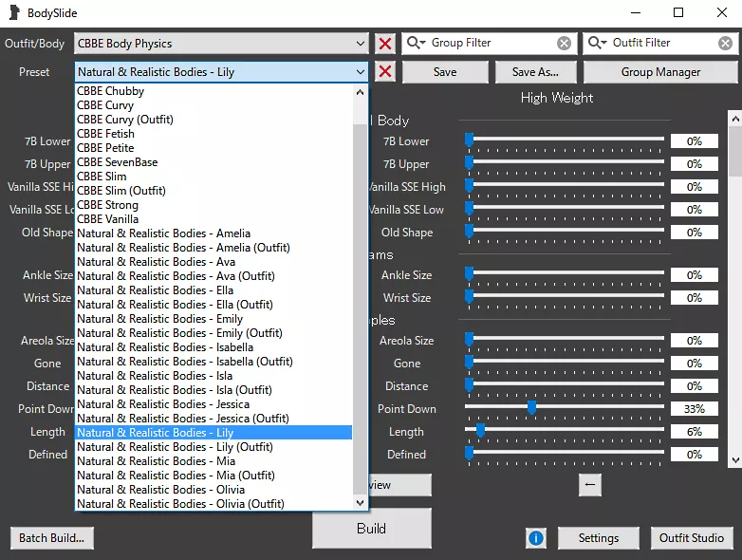Viewport: 742px width, 560px height.
Task: Click the red X beside Outfit/Body dropdown
Action: tap(385, 44)
